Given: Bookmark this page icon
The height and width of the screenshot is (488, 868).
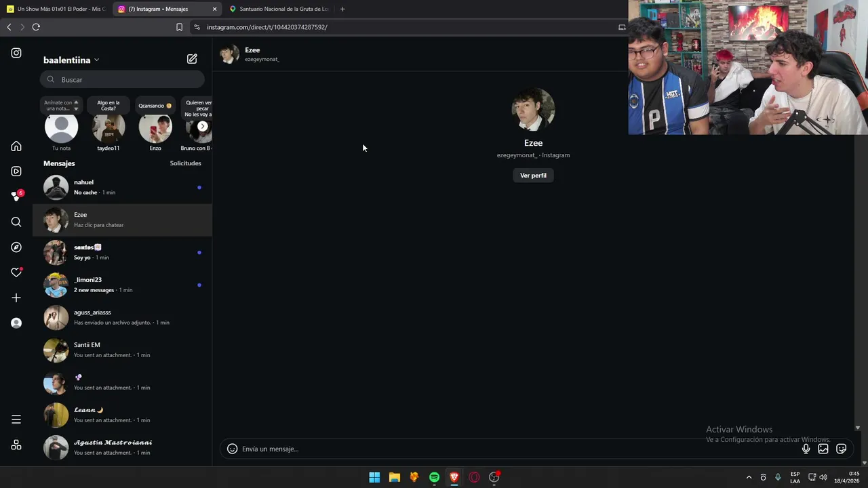Looking at the screenshot, I should (179, 27).
